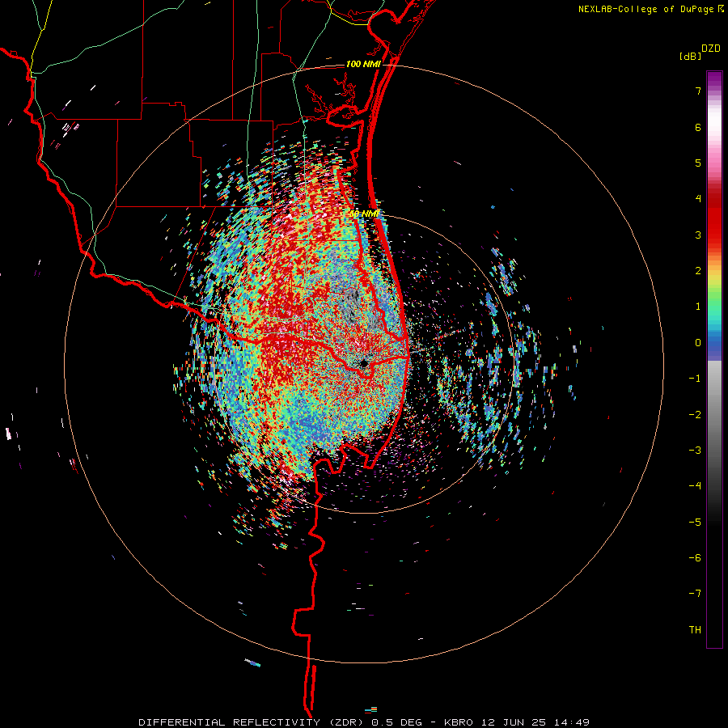
Task: Click the 0 value on the color scale
Action: click(698, 343)
